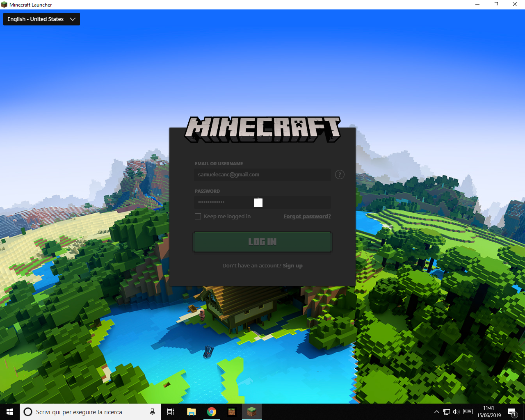Focus the password field
This screenshot has height=420, width=525.
point(262,202)
